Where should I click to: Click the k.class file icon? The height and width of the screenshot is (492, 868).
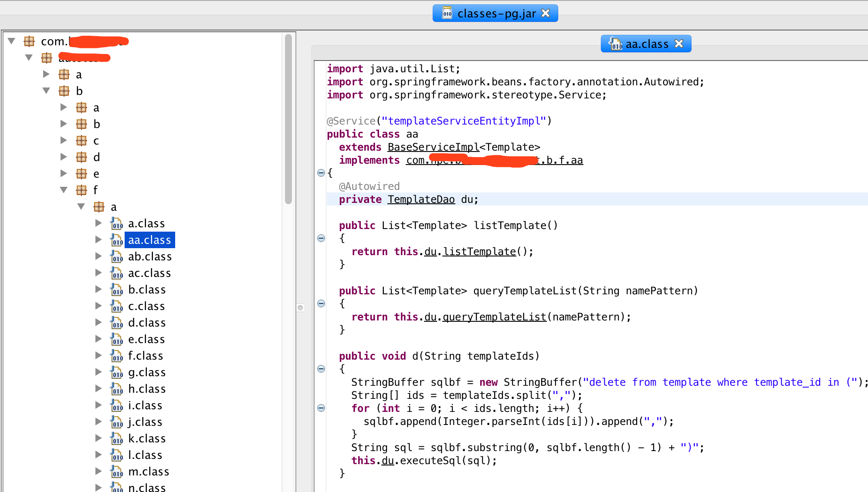116,438
